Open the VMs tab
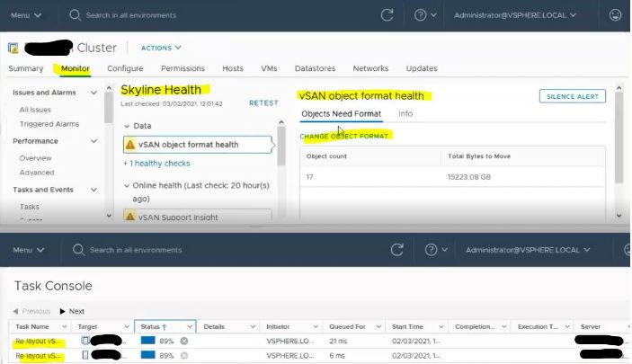Image resolution: width=632 pixels, height=364 pixels. tap(269, 68)
